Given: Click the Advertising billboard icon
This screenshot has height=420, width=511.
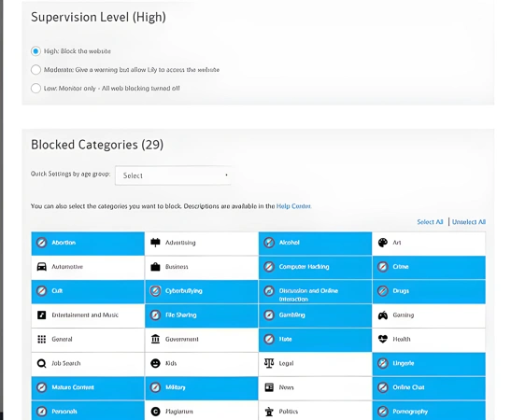Looking at the screenshot, I should (155, 243).
